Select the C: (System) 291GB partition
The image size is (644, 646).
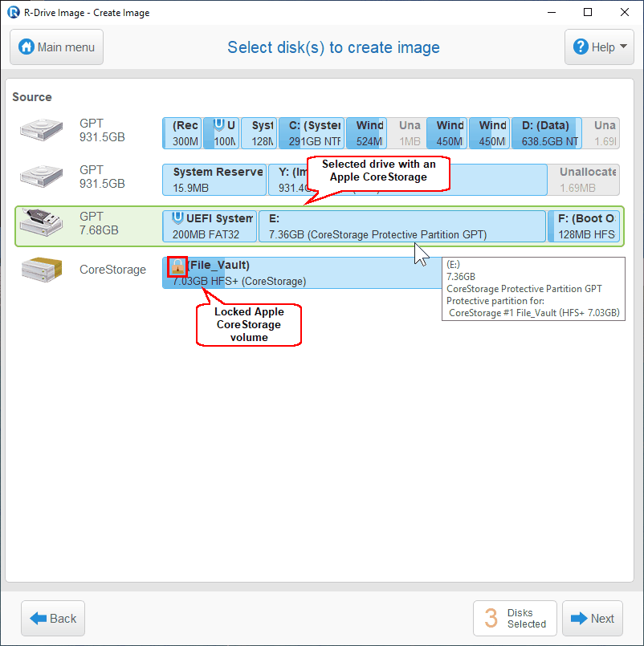pos(312,133)
